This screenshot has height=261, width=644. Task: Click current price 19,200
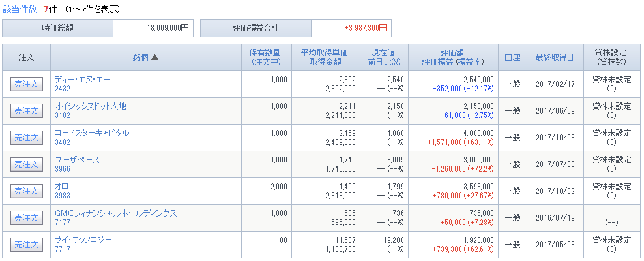(x=394, y=239)
